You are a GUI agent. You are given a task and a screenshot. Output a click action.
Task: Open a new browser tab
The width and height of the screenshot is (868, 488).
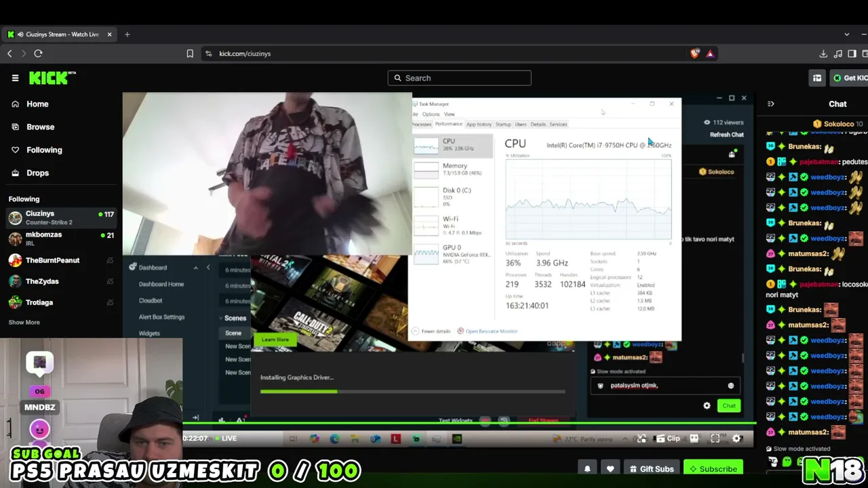point(127,34)
